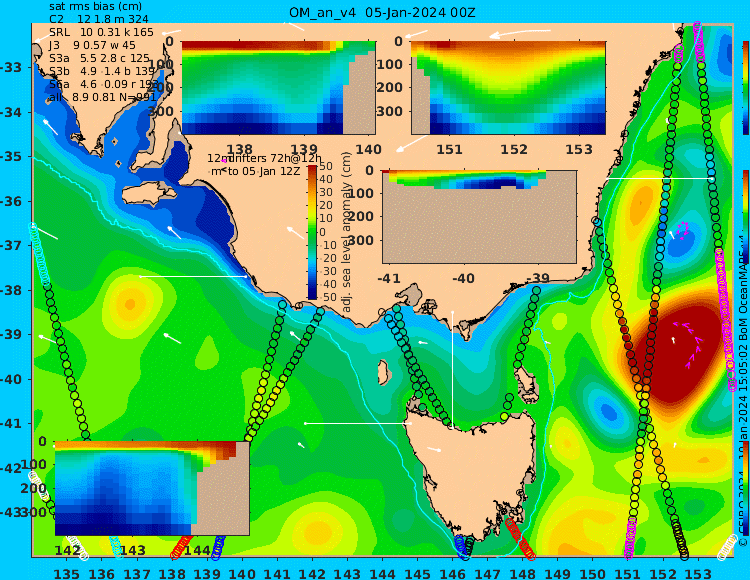Click the -40 axis label under the middle inset
The height and width of the screenshot is (580, 750).
click(462, 278)
